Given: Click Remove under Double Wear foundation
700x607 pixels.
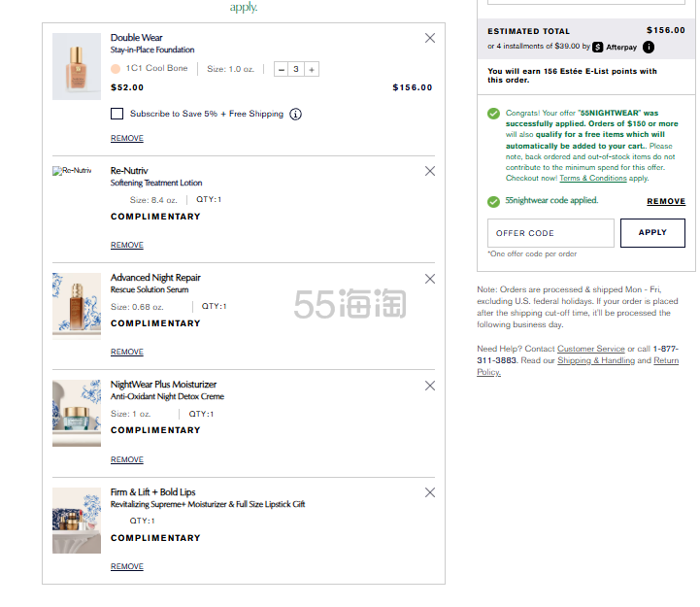Looking at the screenshot, I should [127, 139].
